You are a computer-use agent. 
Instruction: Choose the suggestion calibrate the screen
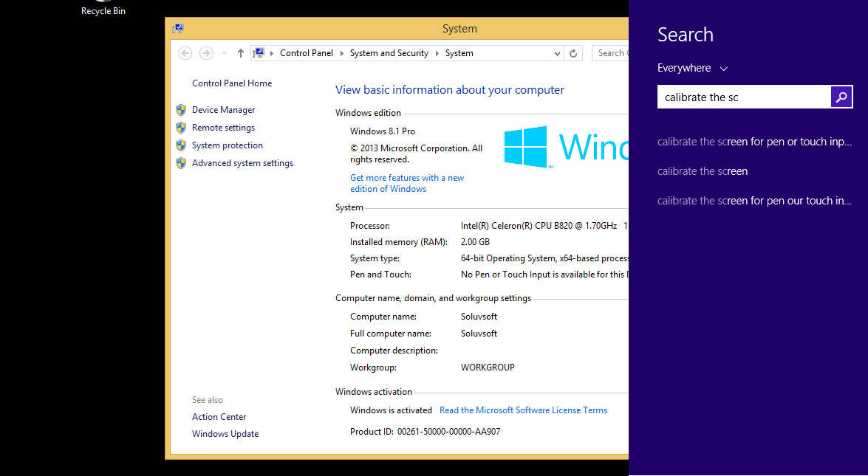click(703, 171)
